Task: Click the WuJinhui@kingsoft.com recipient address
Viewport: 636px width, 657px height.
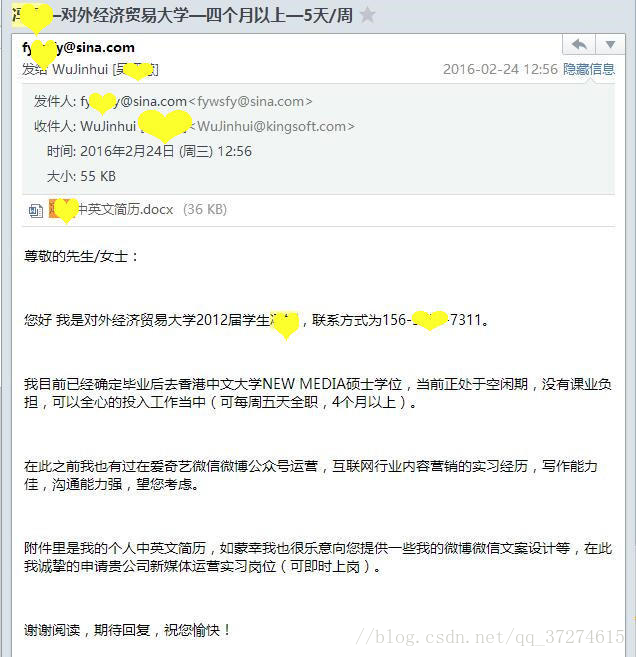Action: tap(272, 126)
